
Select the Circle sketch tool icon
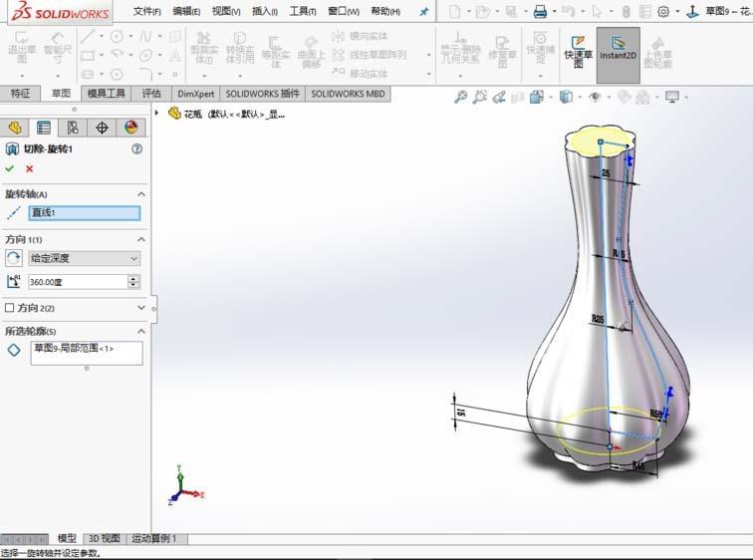(x=117, y=36)
